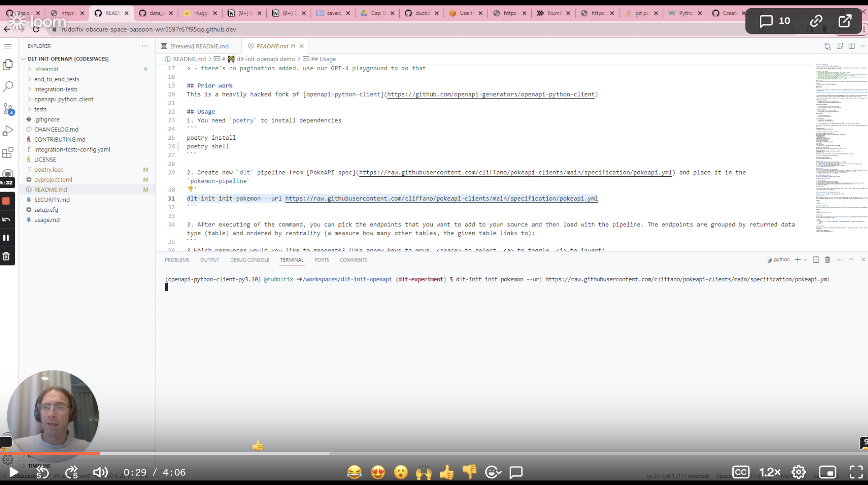React with thumbs up emoji
The width and height of the screenshot is (868, 485).
447,472
